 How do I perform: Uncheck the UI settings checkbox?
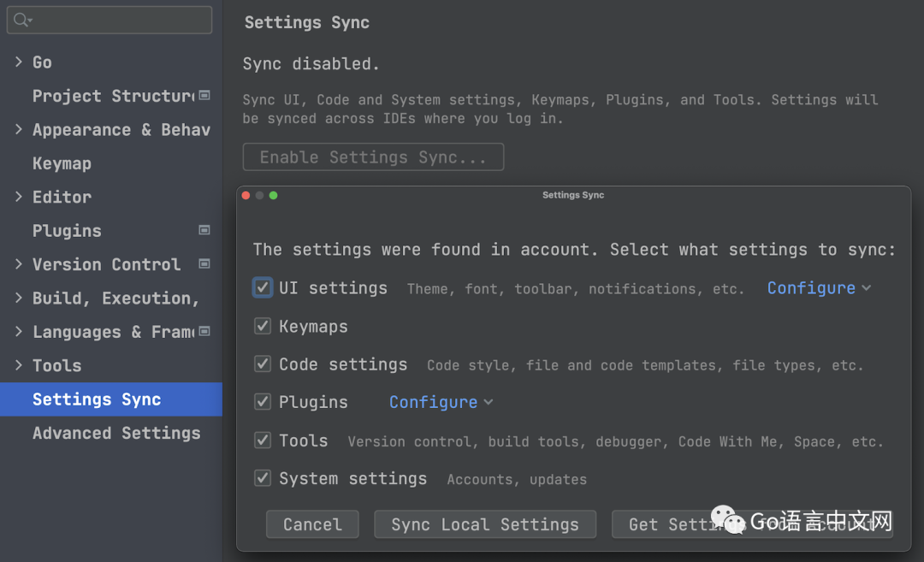click(263, 287)
